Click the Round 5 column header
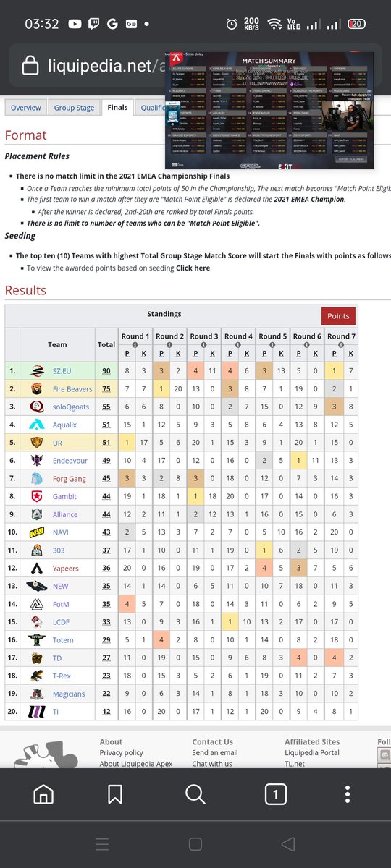This screenshot has width=391, height=868. tap(272, 336)
